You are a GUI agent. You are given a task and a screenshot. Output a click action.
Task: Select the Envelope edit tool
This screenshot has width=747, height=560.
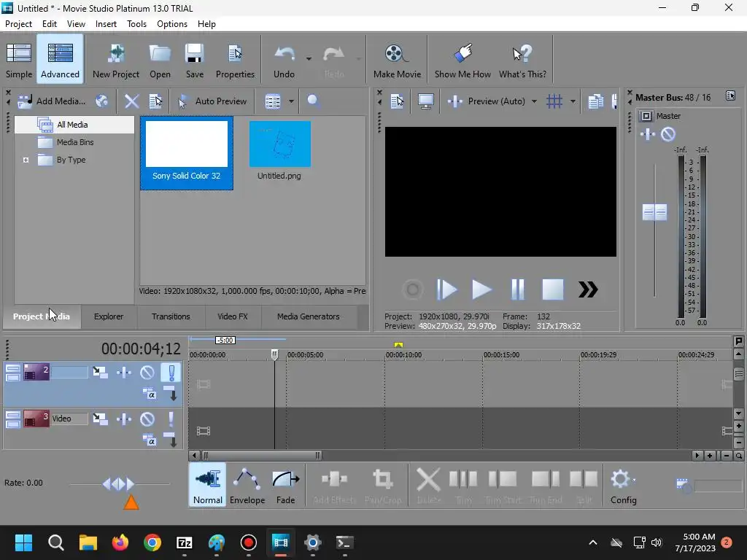247,486
